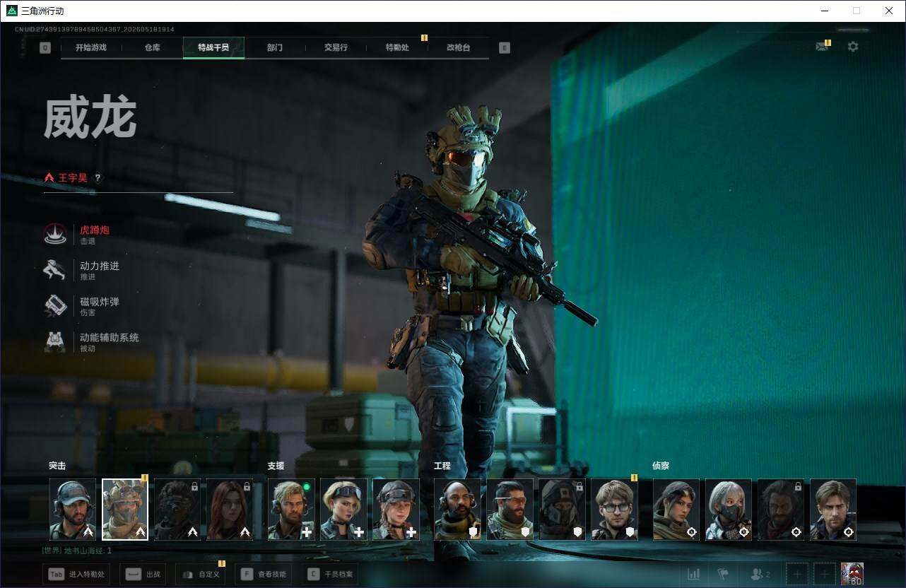The width and height of the screenshot is (906, 588).
Task: Click the 查看技能 button
Action: point(263,575)
